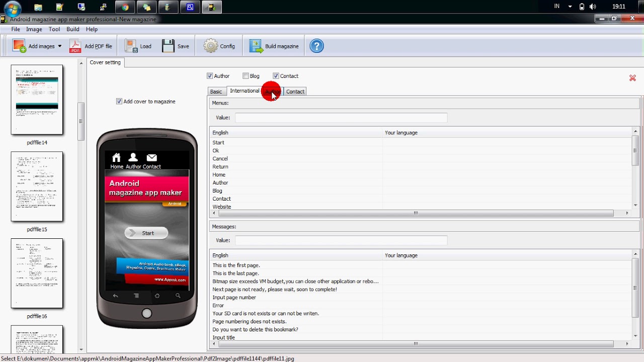Select the pdffile15 thumbnail
This screenshot has width=644, height=362.
click(x=37, y=187)
